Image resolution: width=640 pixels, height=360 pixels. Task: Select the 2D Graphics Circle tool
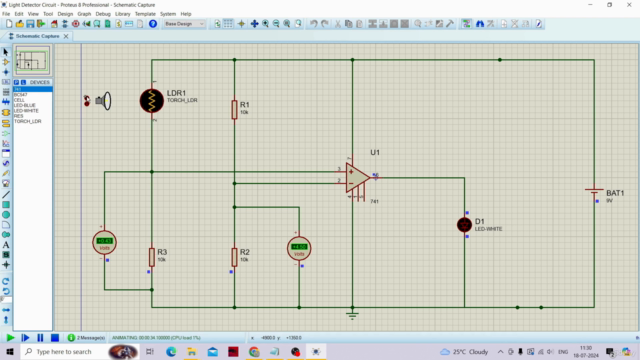[6, 215]
